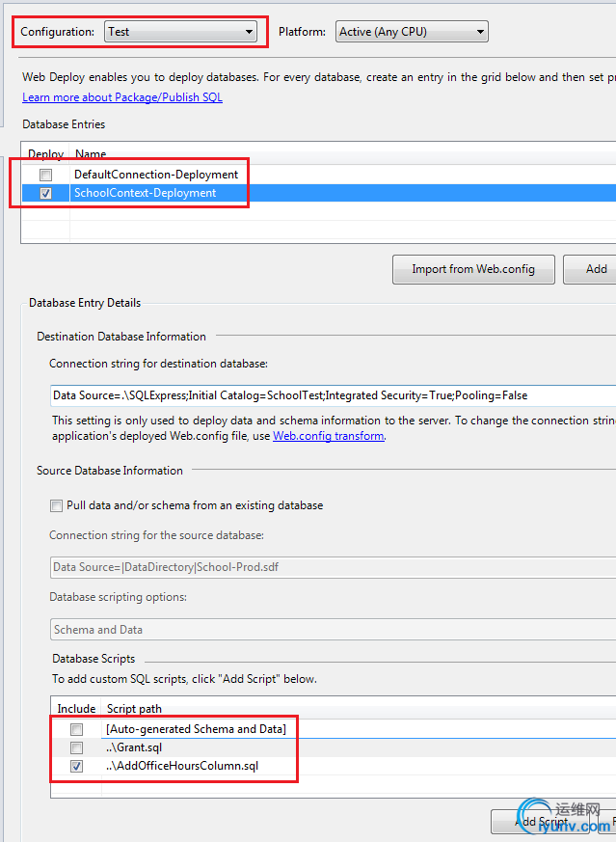The image size is (616, 842).
Task: Check the DefaultConnection-Deployment deploy checkbox
Action: coord(45,175)
